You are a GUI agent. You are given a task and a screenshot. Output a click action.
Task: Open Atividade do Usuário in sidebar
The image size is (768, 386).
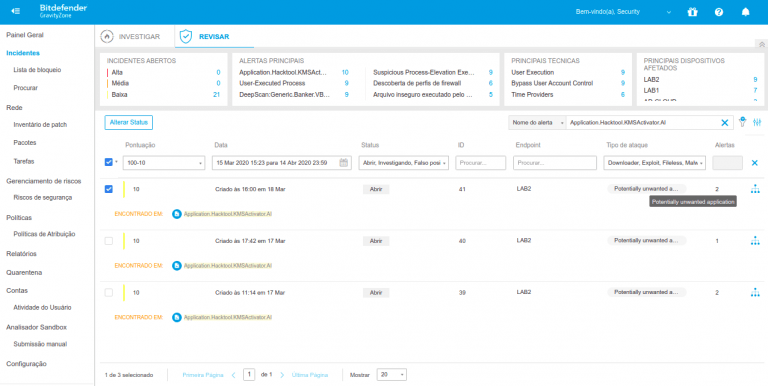pyautogui.click(x=42, y=308)
